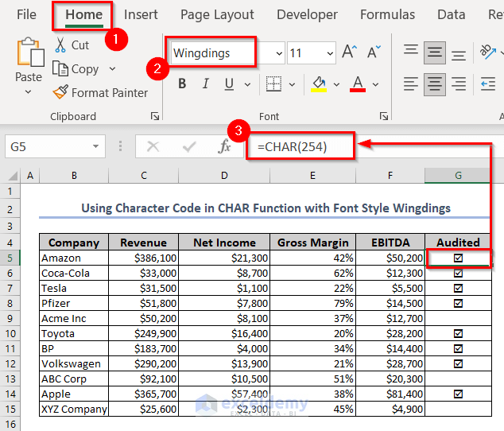Image resolution: width=504 pixels, height=431 pixels.
Task: Toggle Italic formatting
Action: [x=206, y=84]
